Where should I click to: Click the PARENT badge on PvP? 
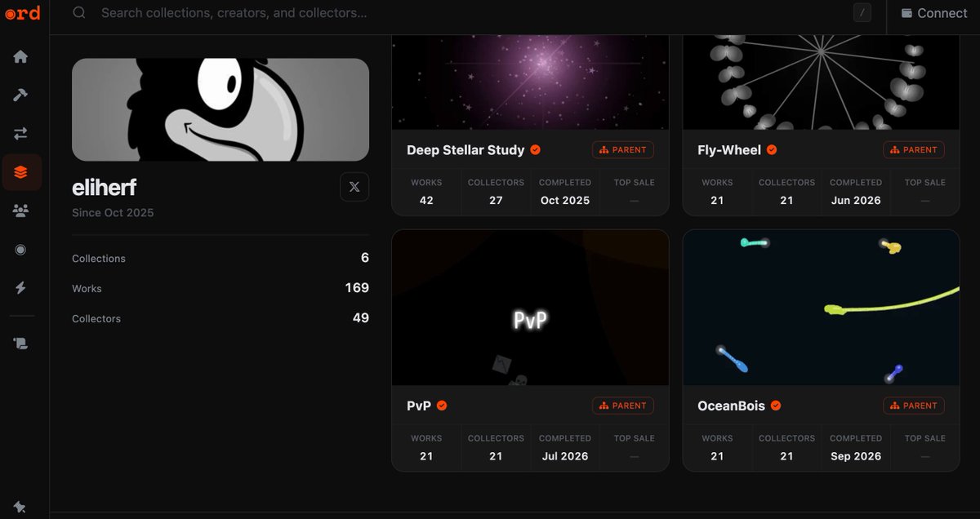point(623,406)
